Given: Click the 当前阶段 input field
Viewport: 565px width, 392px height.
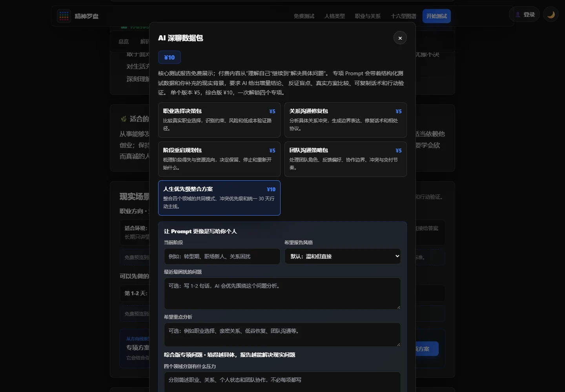Looking at the screenshot, I should (222, 256).
